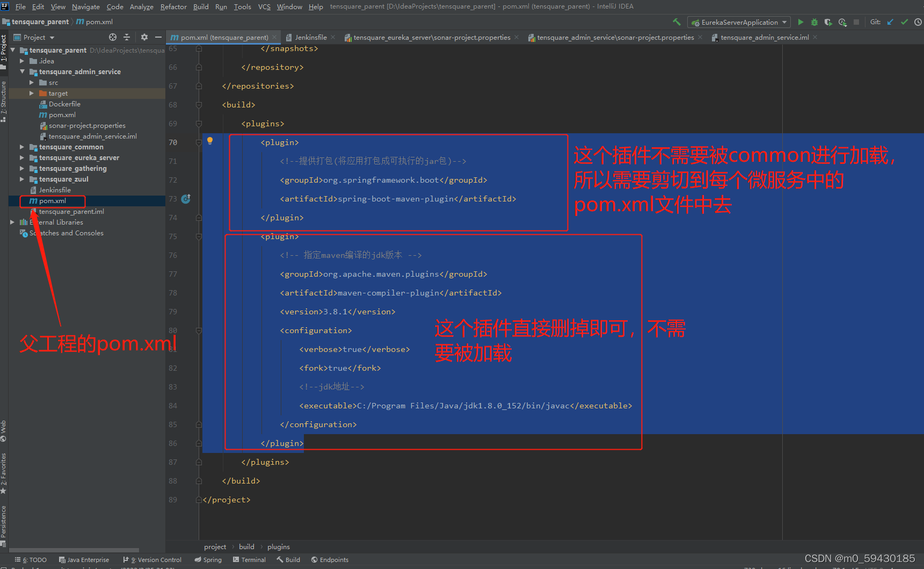Open the Spring tool window
The image size is (924, 569).
tap(208, 560)
